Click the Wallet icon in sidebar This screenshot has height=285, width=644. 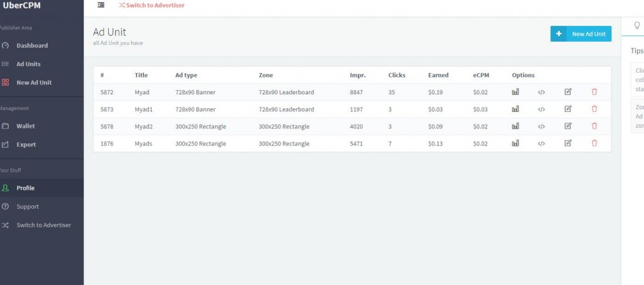5,126
